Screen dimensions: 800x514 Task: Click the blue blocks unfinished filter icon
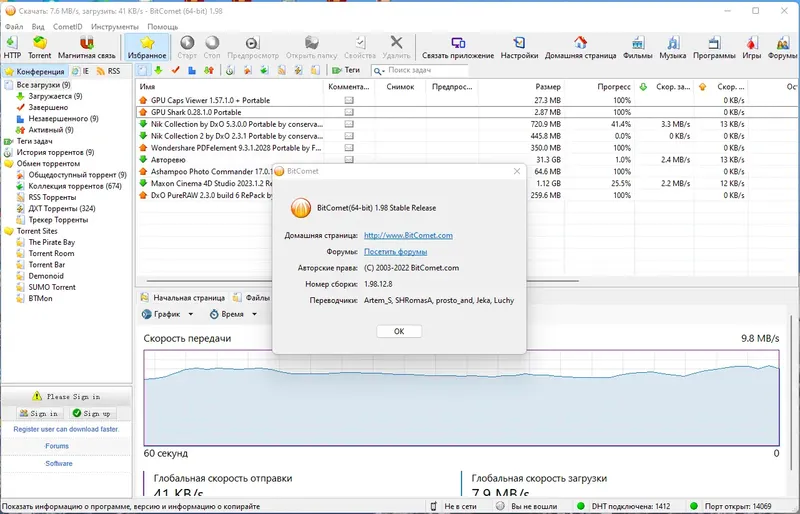192,70
